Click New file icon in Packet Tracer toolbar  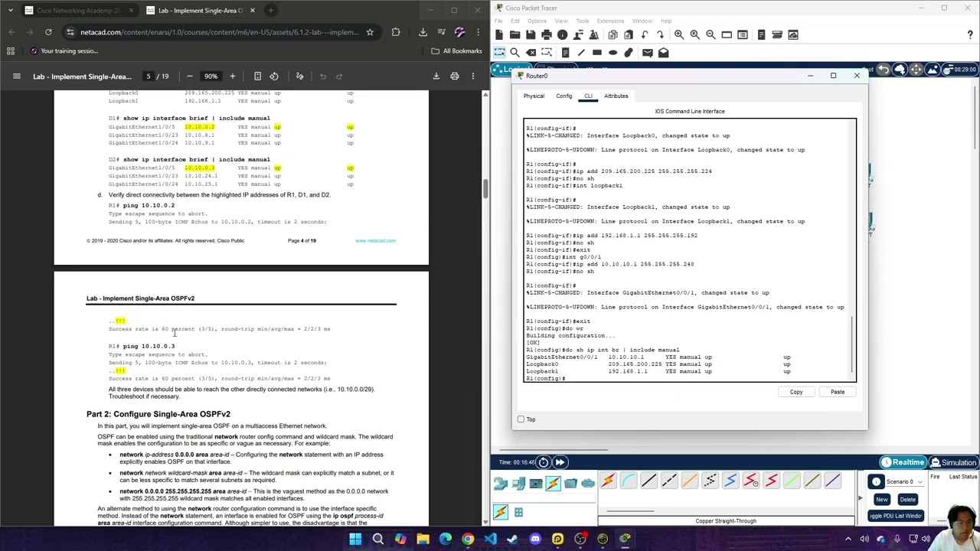coord(499,34)
